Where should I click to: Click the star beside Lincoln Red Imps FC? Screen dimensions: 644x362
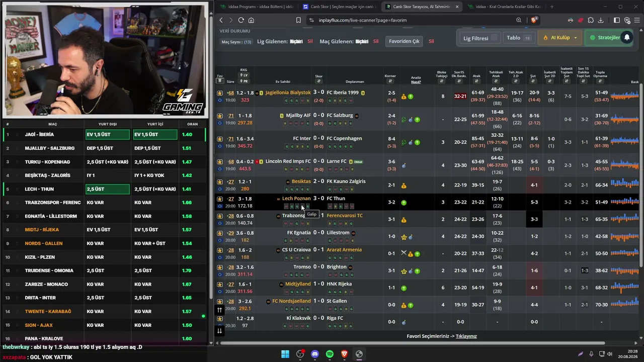coord(220,161)
